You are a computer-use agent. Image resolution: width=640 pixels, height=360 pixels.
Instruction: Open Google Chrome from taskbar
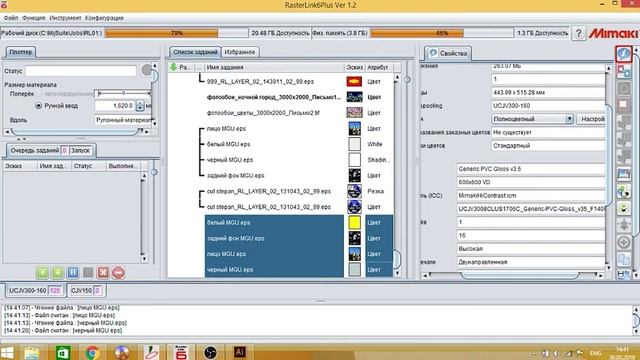coord(92,353)
